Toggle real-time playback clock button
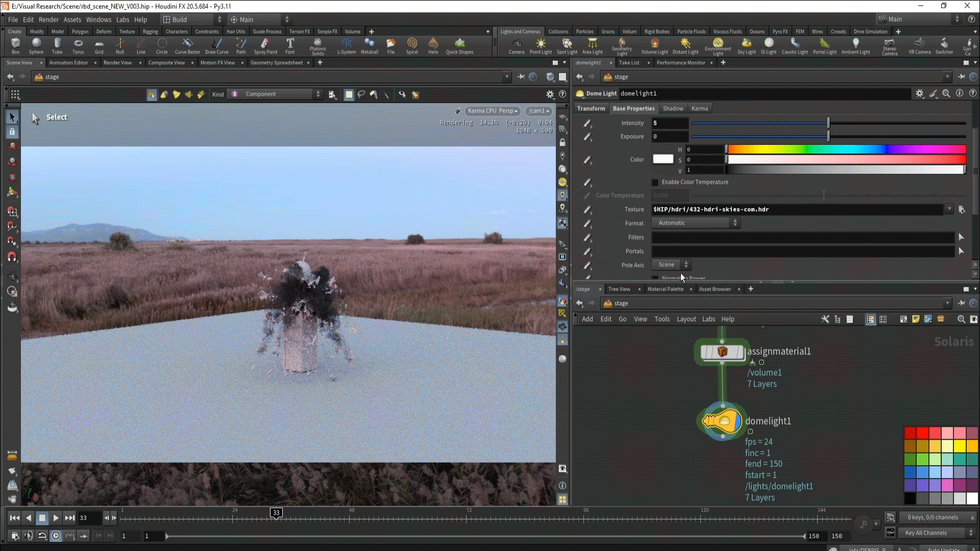This screenshot has height=551, width=980. pos(56,536)
